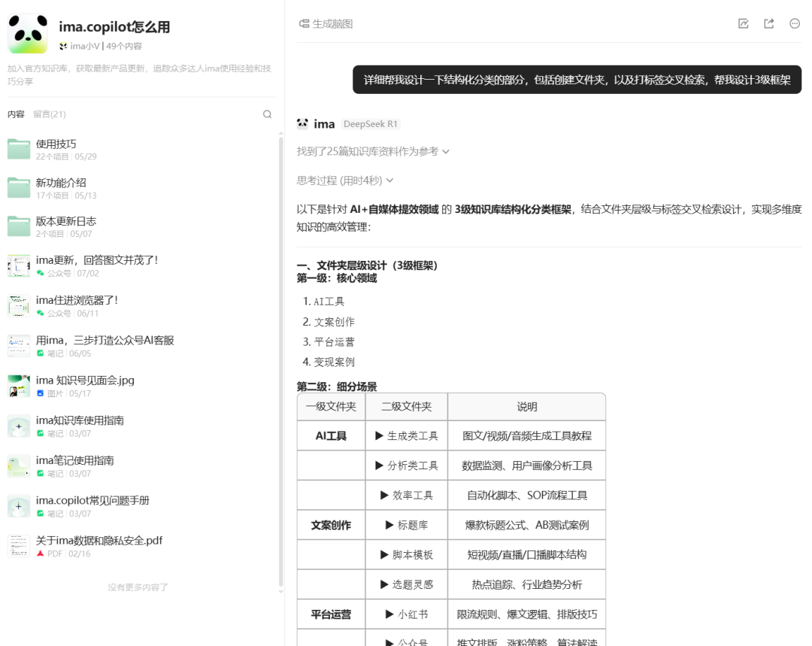Switch to the 内容 tab
Viewport: 812px width, 646px height.
(x=16, y=114)
